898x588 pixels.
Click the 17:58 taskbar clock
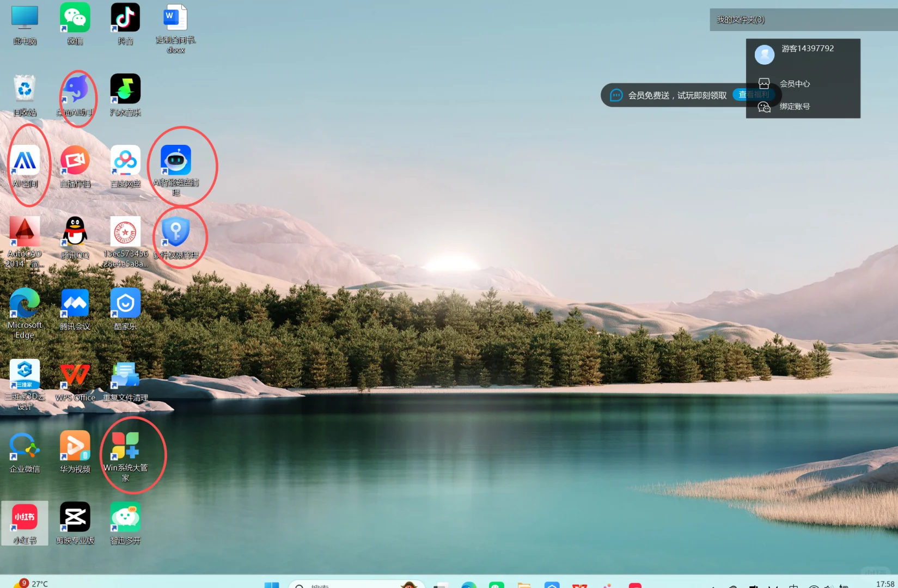pyautogui.click(x=885, y=584)
